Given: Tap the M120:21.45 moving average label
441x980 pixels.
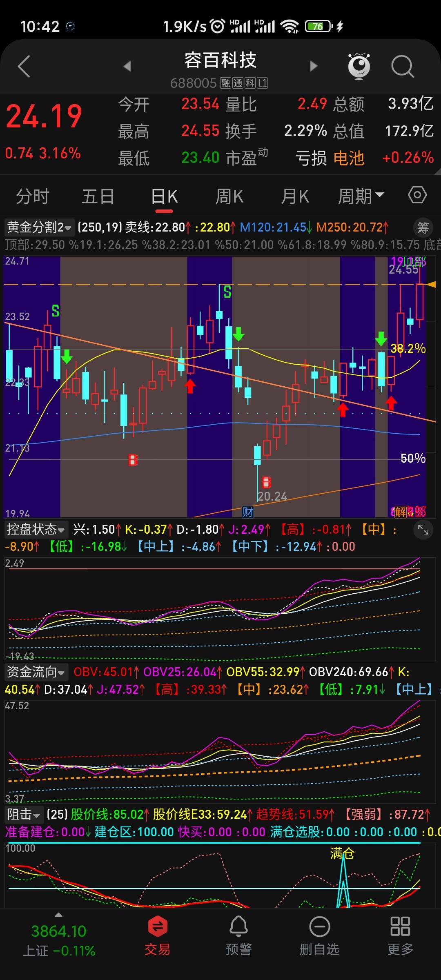Looking at the screenshot, I should [276, 227].
